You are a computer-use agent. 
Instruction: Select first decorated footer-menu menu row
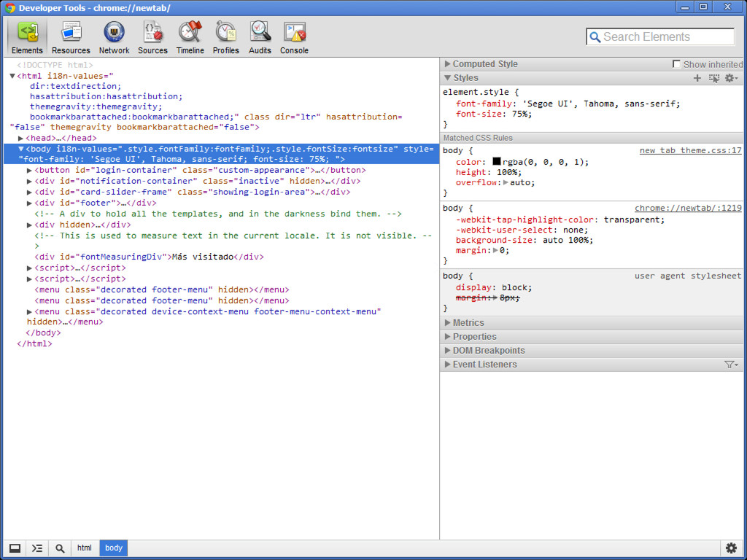tap(162, 289)
